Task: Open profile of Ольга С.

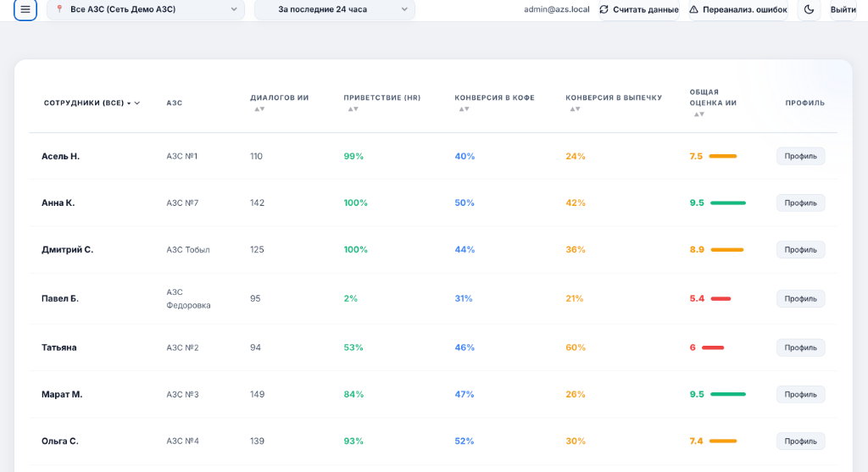Action: coord(800,441)
